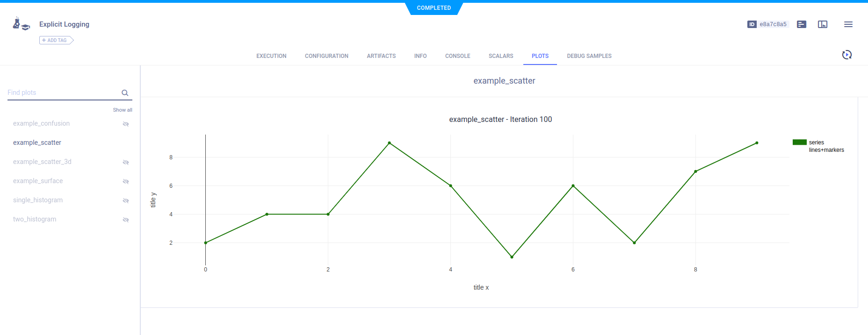The width and height of the screenshot is (868, 335).
Task: Click the auto-refresh icon
Action: click(846, 55)
